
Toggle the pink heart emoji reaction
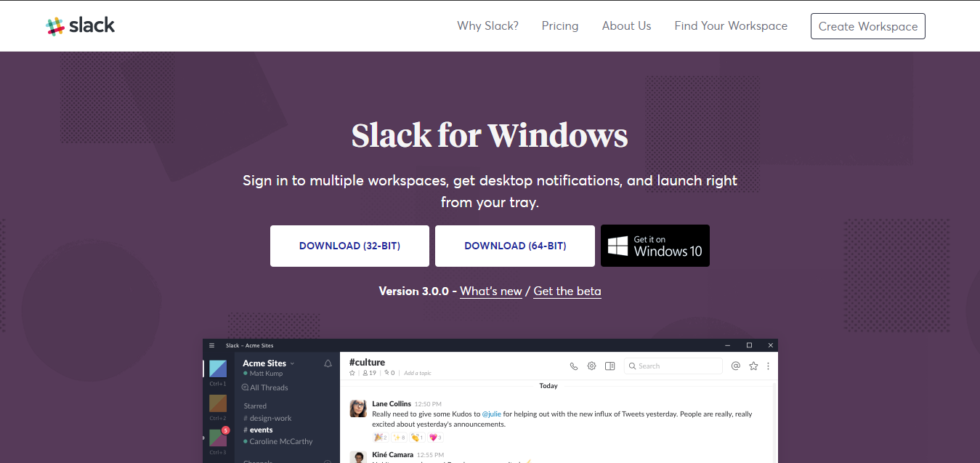(x=435, y=438)
